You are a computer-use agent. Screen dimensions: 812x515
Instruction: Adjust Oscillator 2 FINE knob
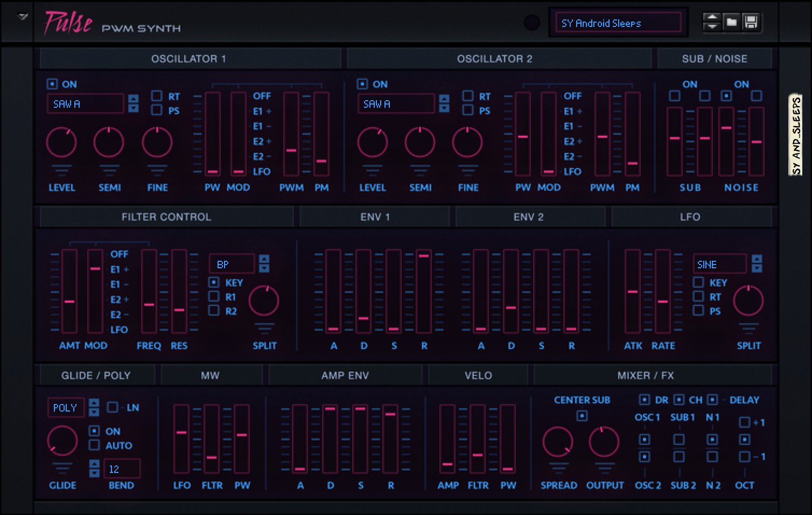[x=467, y=143]
